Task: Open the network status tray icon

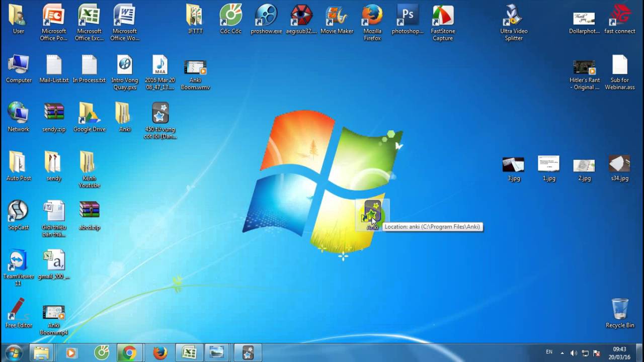Action: (585, 353)
